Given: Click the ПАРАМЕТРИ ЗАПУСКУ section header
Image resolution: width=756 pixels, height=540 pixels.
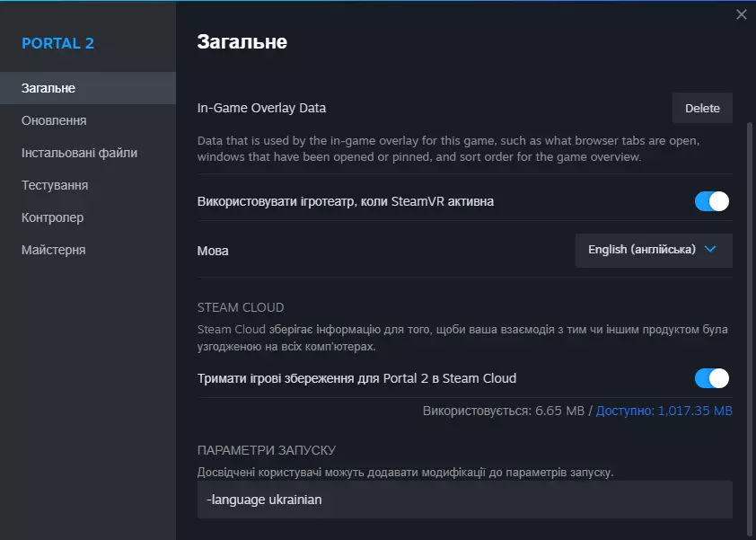Looking at the screenshot, I should [267, 450].
